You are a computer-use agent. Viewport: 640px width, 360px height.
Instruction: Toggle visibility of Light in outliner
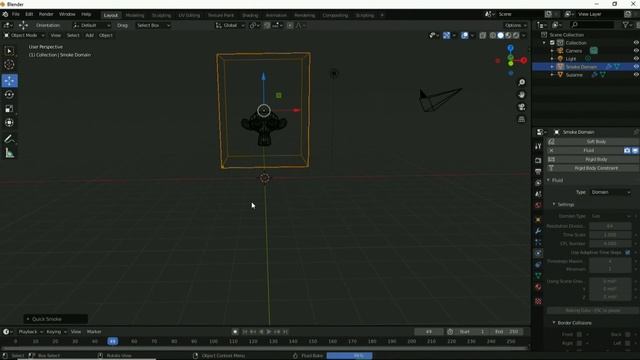point(636,59)
